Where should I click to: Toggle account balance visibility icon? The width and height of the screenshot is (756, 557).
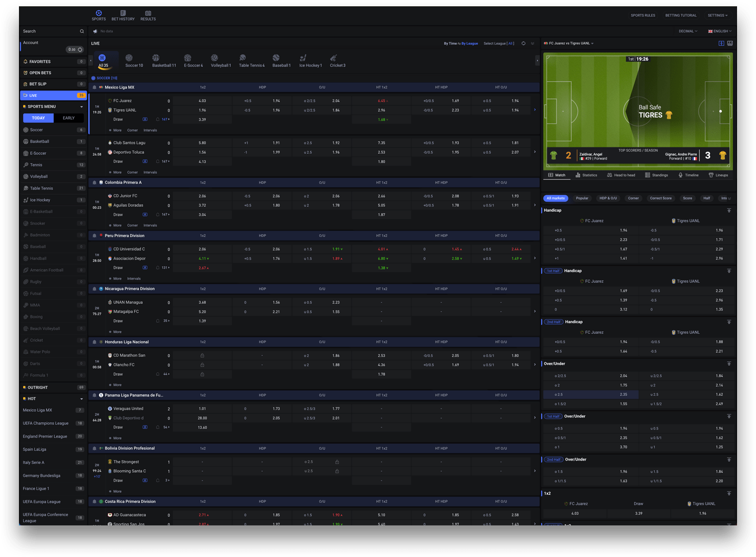click(80, 49)
